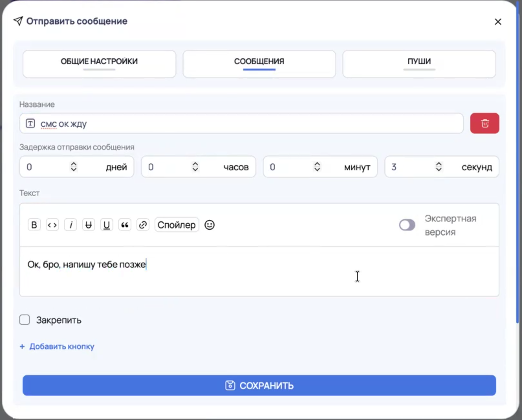The image size is (522, 420).
Task: Apply bold formatting with B icon
Action: pos(34,225)
